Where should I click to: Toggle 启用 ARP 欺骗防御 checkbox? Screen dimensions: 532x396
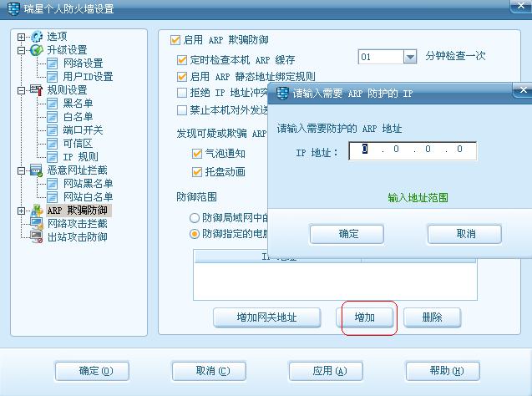point(175,40)
